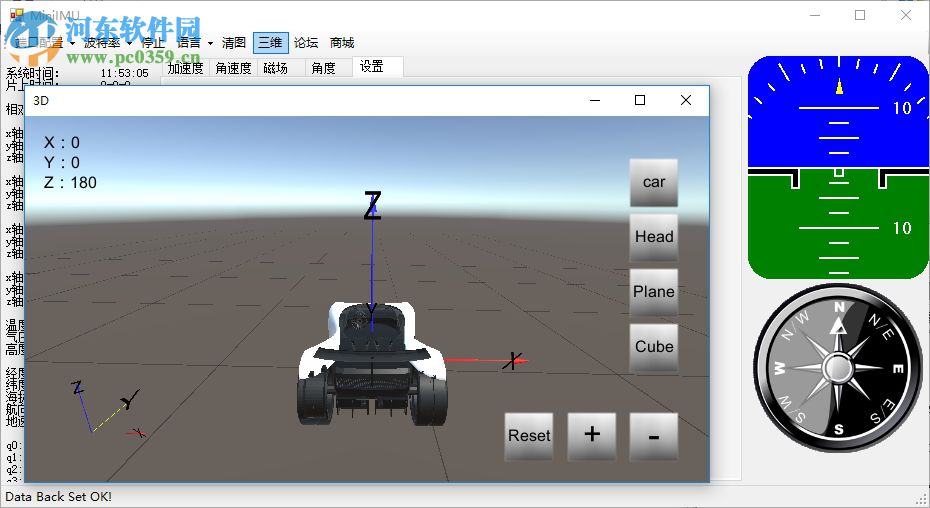Open the 论坛 forum menu item
Image resolution: width=930 pixels, height=508 pixels.
click(x=306, y=43)
